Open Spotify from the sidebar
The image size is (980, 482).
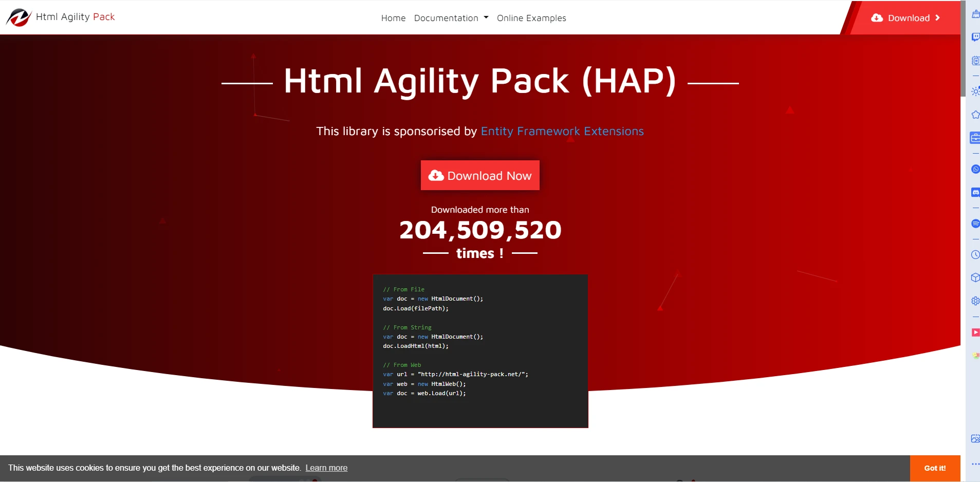click(x=975, y=224)
